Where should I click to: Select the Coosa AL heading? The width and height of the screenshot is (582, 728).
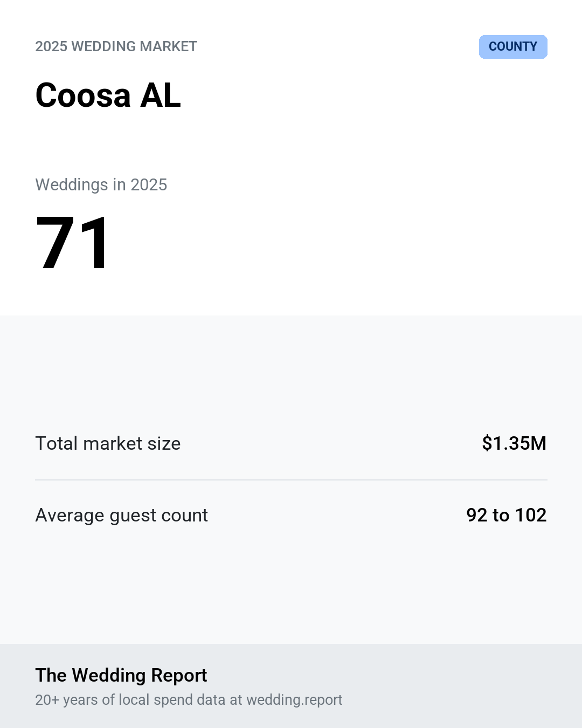coord(108,95)
